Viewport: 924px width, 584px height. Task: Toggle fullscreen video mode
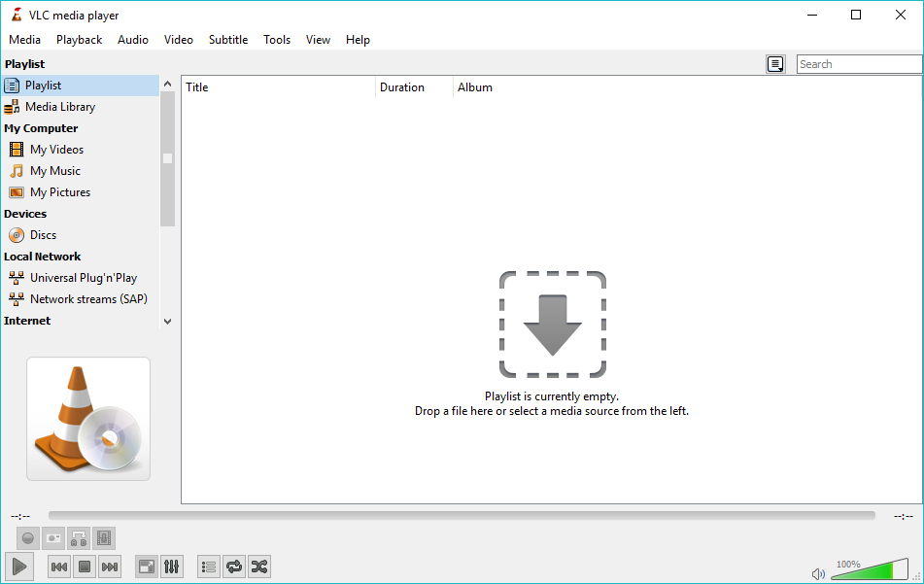pyautogui.click(x=147, y=567)
